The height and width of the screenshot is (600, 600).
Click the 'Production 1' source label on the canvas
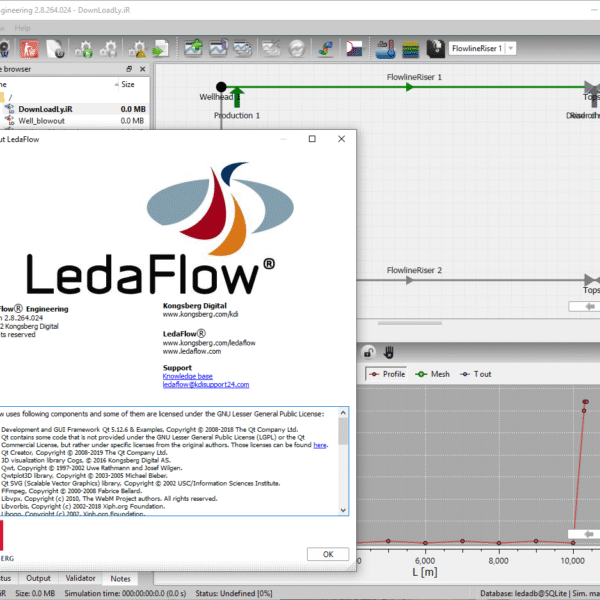pyautogui.click(x=237, y=116)
